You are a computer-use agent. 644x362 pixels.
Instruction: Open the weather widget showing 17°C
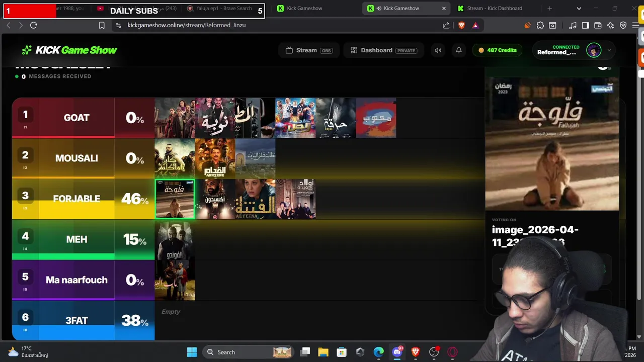[28, 352]
